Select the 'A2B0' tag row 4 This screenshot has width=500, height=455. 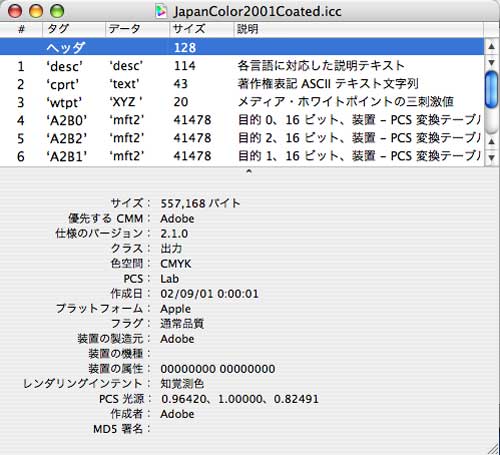[x=242, y=120]
